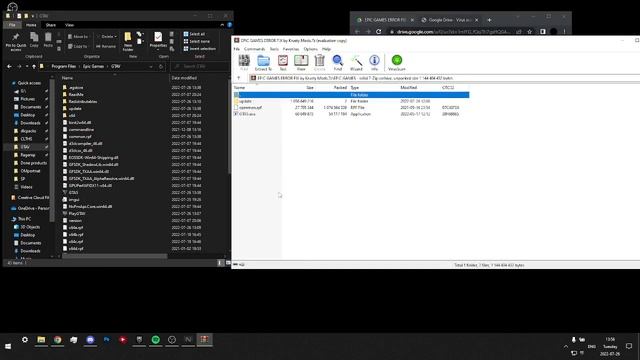Reload the page in the Chrome window
Screen dimensions: 640x360
coord(378,31)
